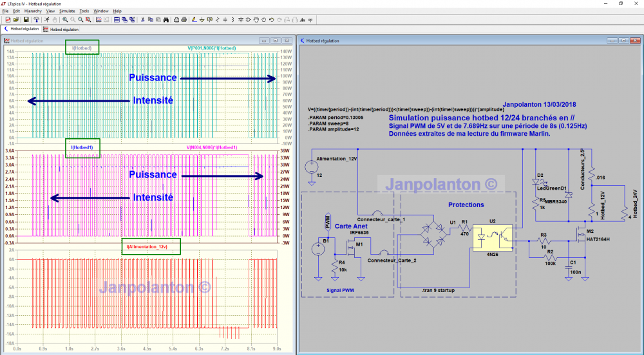
Task: Click the I(Hotbed) trace label
Action: [x=82, y=48]
